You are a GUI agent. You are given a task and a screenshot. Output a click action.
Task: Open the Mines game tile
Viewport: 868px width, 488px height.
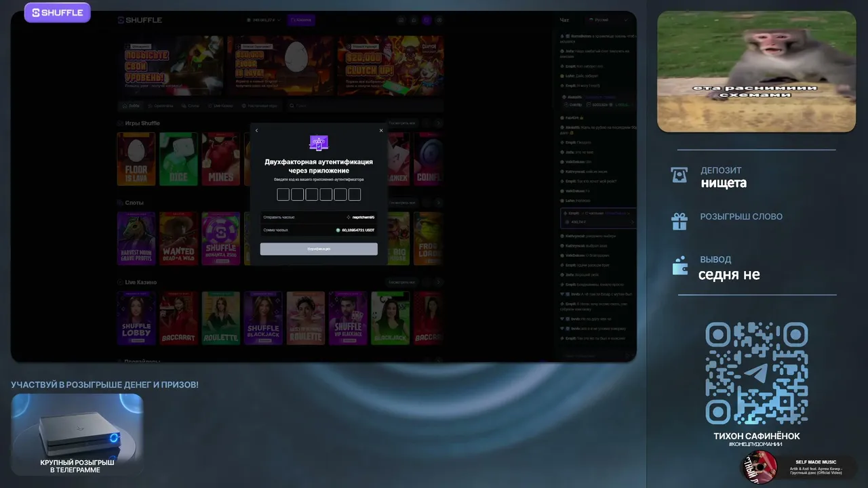[221, 159]
